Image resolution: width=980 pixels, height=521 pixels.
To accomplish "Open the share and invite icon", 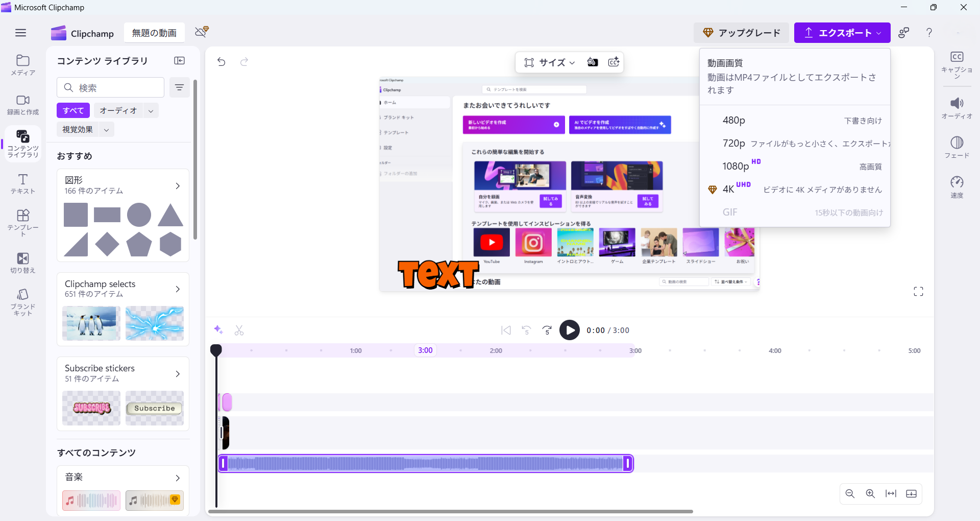I will point(903,33).
